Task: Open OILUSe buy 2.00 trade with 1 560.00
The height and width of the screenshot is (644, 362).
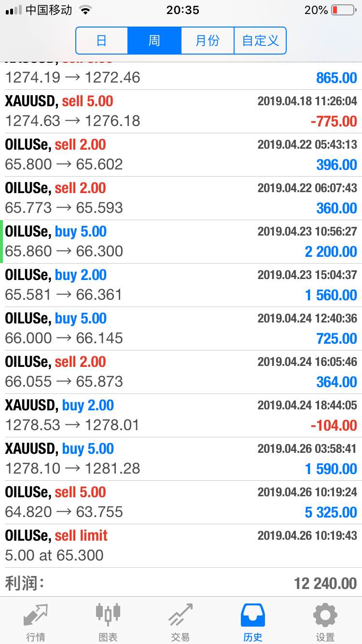Action: coord(181,285)
